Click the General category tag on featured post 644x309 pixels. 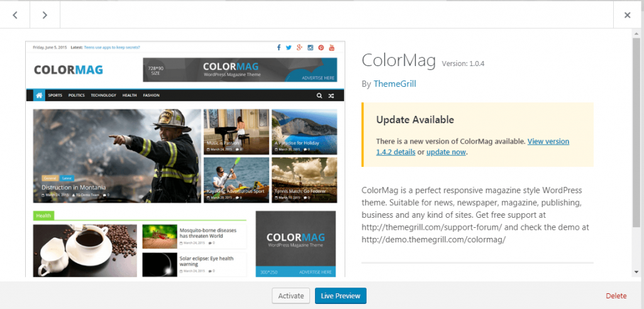[x=50, y=178]
